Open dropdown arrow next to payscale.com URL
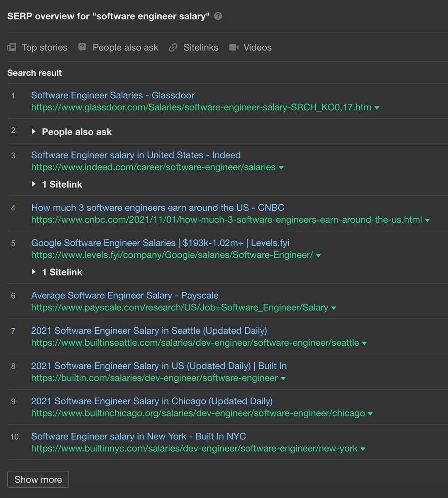The height and width of the screenshot is (498, 448). tap(334, 308)
